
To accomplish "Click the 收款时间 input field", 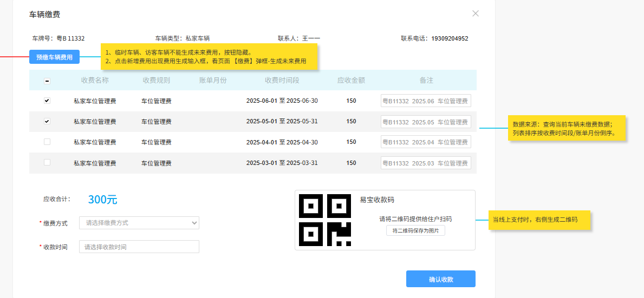I will pyautogui.click(x=139, y=247).
